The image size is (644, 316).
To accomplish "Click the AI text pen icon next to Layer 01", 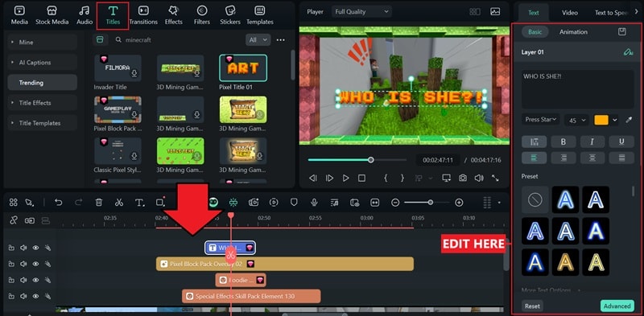I will (628, 52).
